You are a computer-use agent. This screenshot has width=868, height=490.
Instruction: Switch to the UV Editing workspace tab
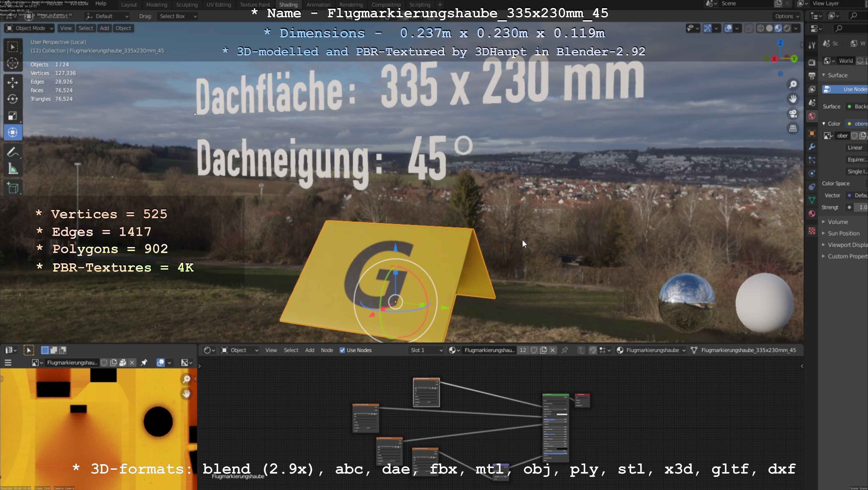(x=219, y=5)
